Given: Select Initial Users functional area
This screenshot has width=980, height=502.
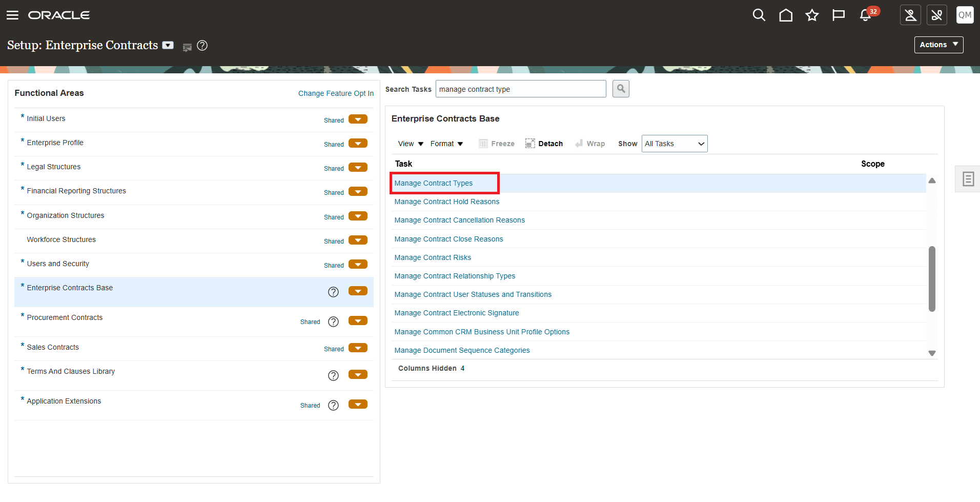Looking at the screenshot, I should click(x=46, y=118).
